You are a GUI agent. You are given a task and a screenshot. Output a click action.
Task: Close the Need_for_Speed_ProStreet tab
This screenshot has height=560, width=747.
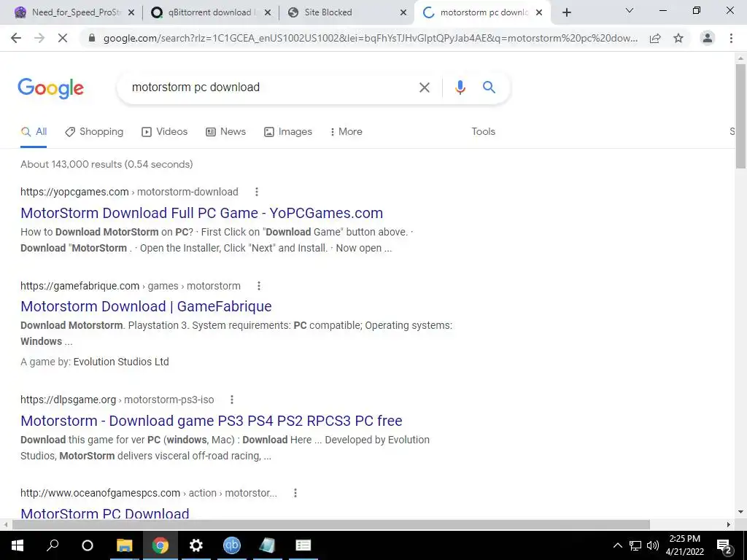131,12
